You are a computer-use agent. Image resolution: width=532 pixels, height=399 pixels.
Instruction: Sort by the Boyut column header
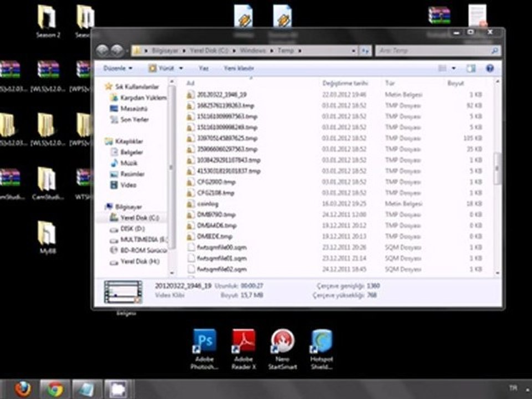(456, 83)
